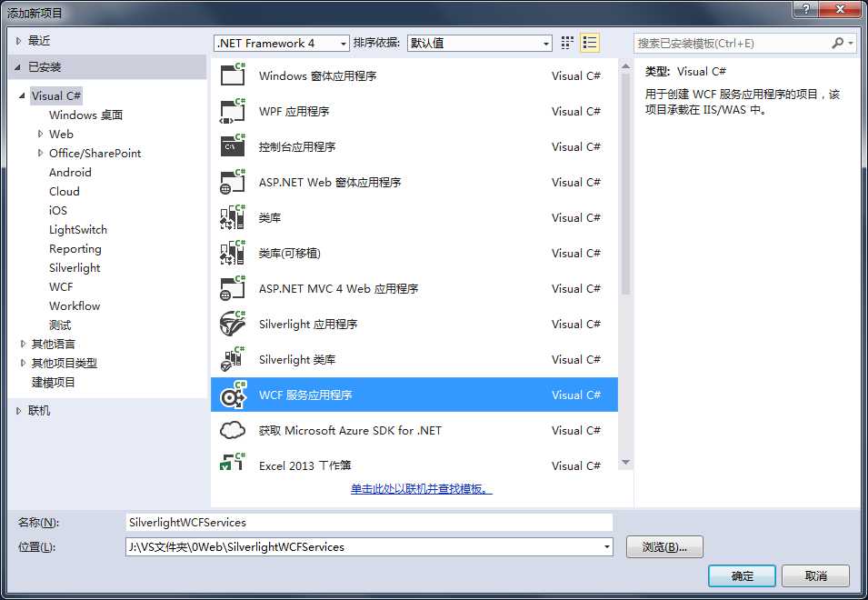Expand the Office/SharePoint tree node

(x=40, y=153)
